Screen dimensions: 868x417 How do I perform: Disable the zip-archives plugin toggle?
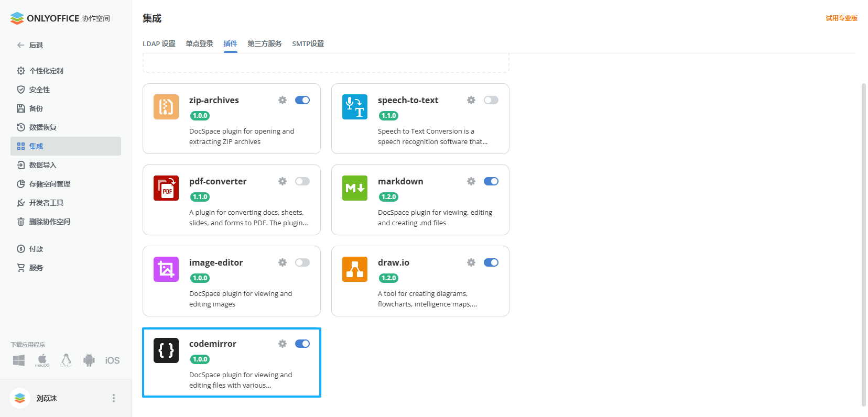[x=302, y=100]
